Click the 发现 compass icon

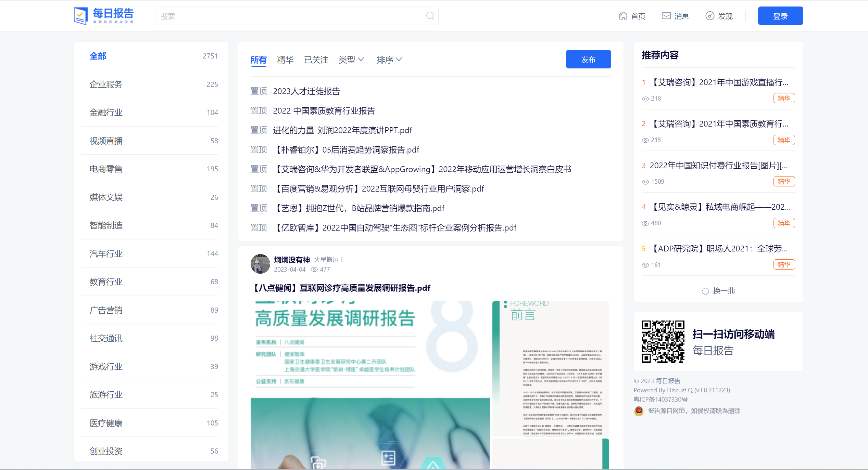[710, 16]
